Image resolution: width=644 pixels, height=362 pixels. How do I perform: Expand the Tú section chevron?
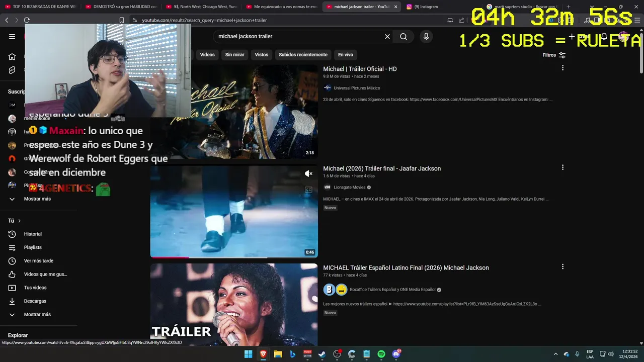pyautogui.click(x=19, y=221)
